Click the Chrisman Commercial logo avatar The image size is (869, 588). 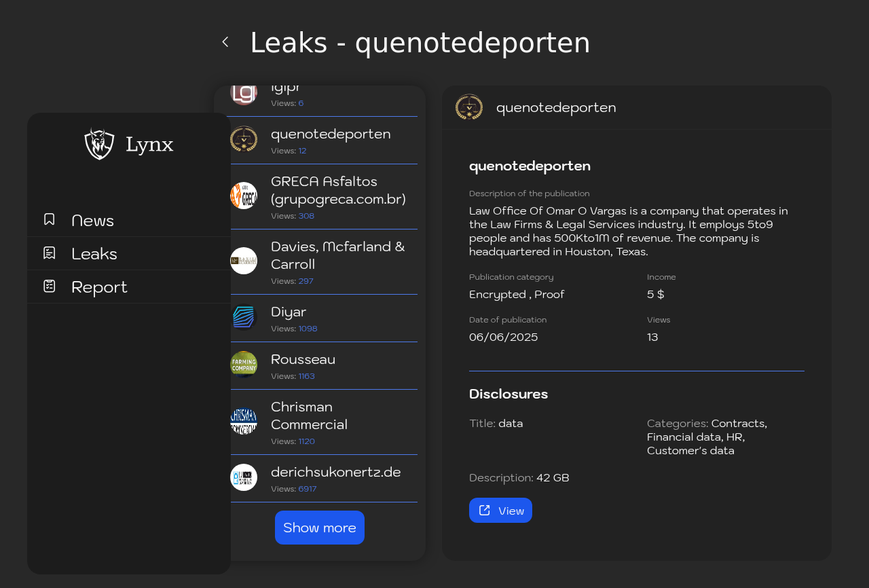click(x=244, y=421)
